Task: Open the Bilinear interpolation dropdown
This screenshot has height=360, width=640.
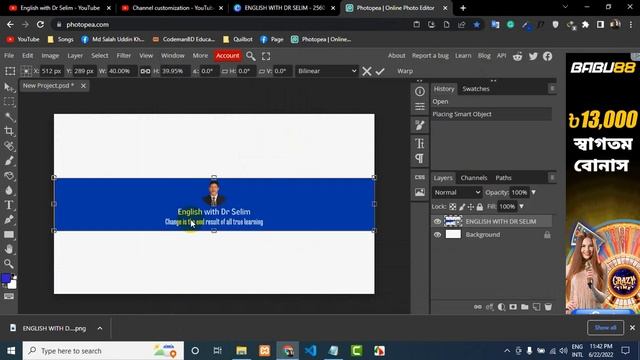Action: 327,71
